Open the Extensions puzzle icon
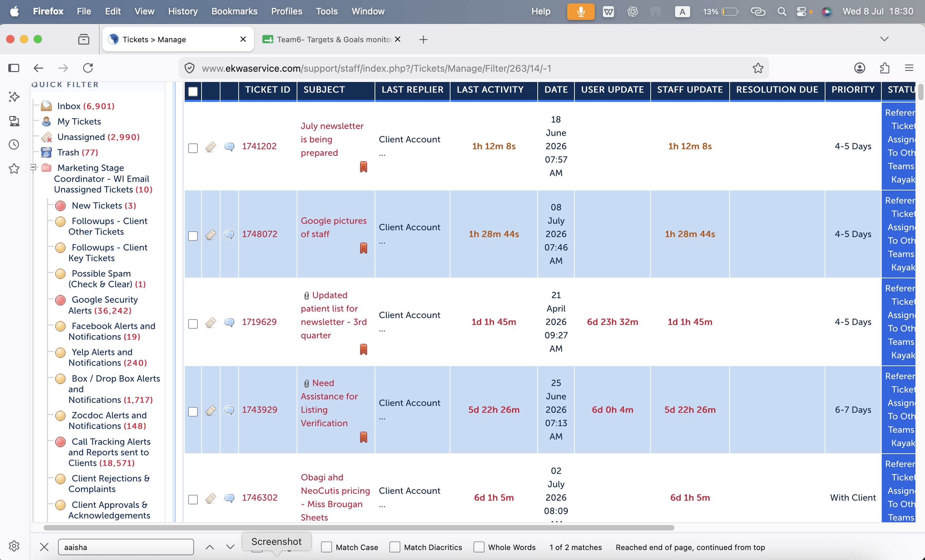 tap(884, 68)
